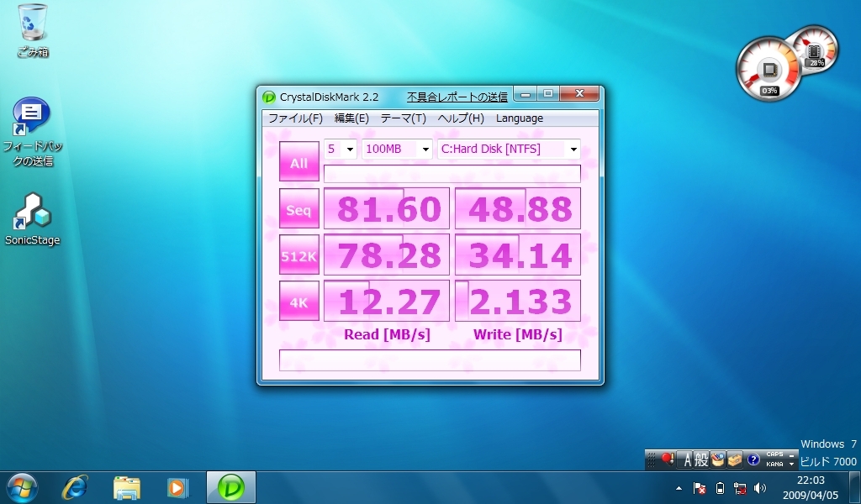Open the フィードバックの送信 desktop shortcut
This screenshot has height=504, width=861.
tap(32, 132)
